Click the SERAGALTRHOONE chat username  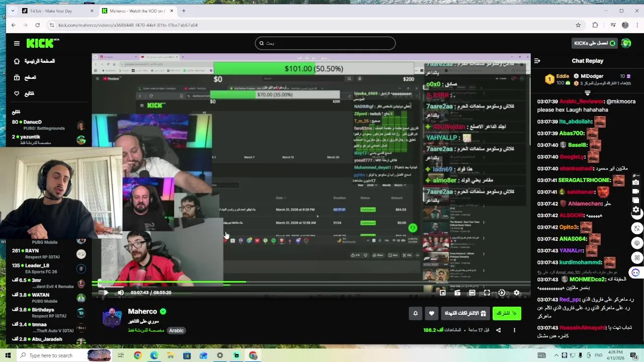click(x=584, y=180)
